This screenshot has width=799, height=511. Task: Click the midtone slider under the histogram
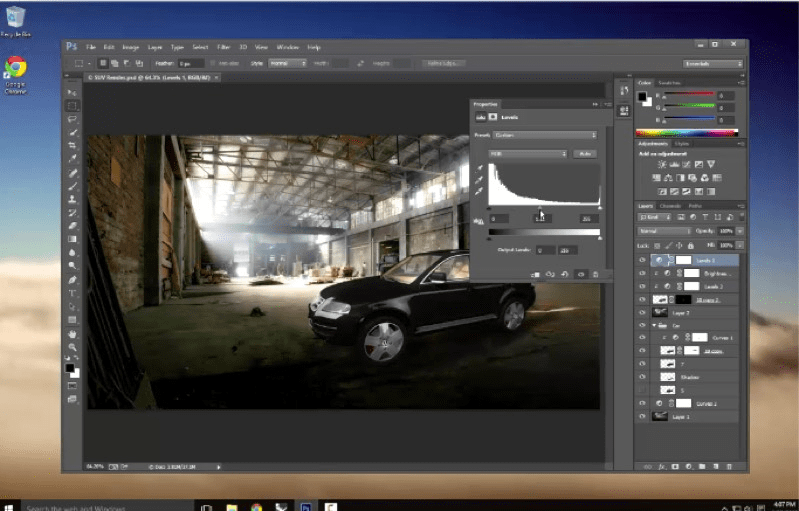pos(540,208)
